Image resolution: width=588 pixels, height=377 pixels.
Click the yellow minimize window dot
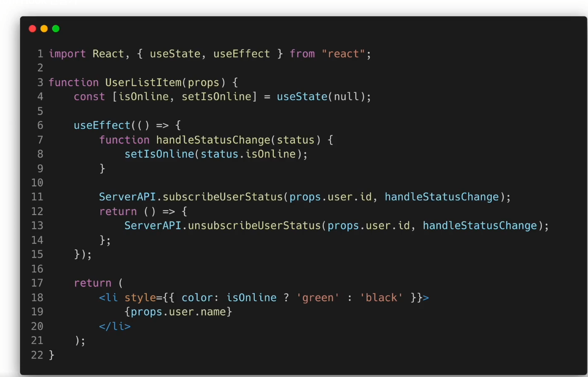point(44,28)
